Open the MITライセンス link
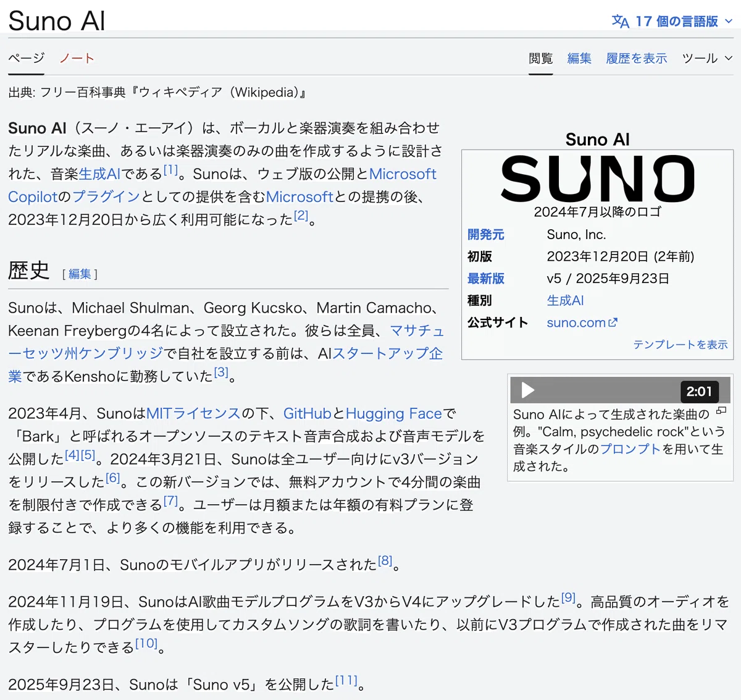 (193, 414)
